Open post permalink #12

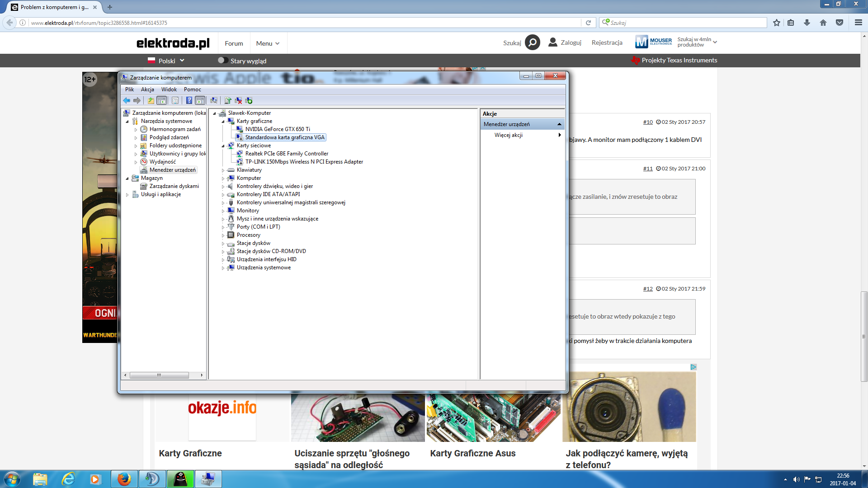(648, 289)
